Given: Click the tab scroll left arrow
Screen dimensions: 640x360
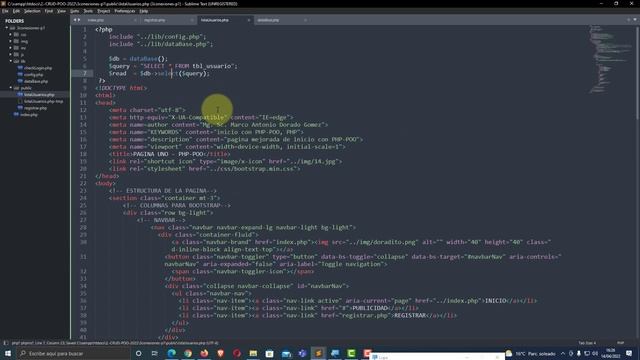Looking at the screenshot, I should [x=75, y=20].
